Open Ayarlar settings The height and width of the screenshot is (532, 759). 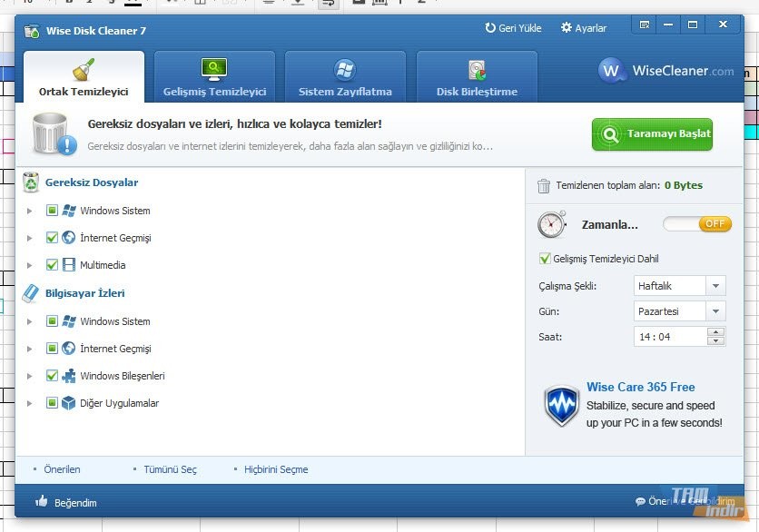pos(583,28)
